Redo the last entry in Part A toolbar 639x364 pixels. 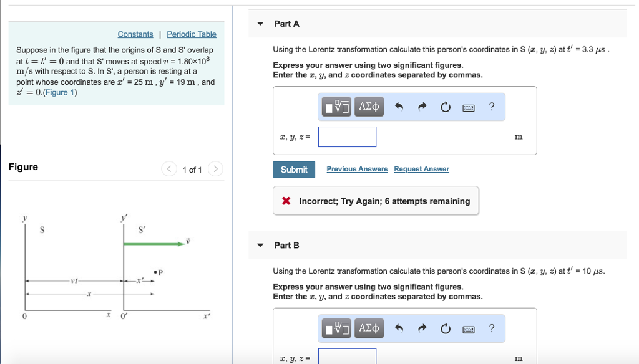[422, 107]
